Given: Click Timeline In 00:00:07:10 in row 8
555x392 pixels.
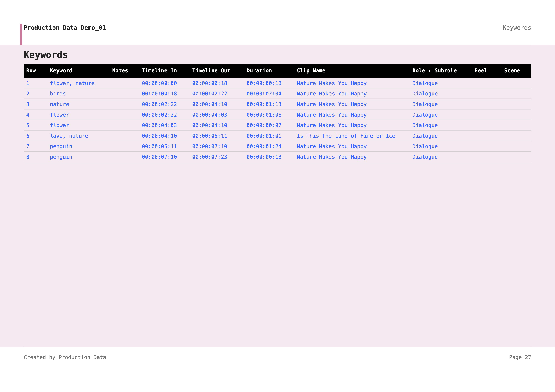Looking at the screenshot, I should [159, 157].
